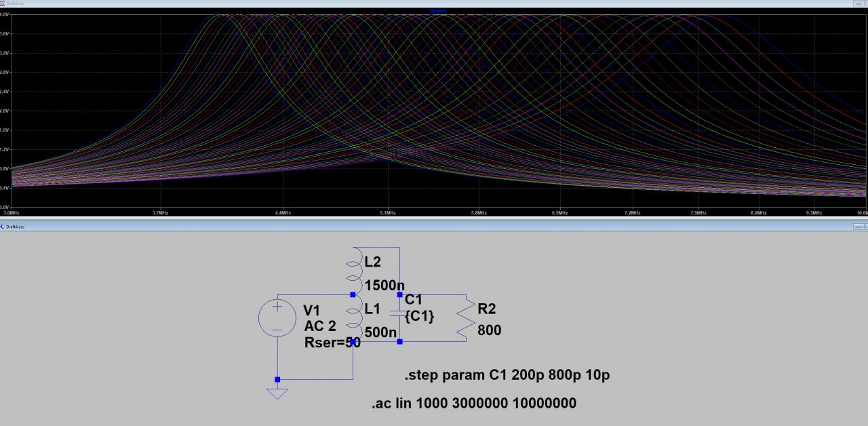Click the V1 component name label
Screen dimensions: 868x426
click(x=311, y=310)
